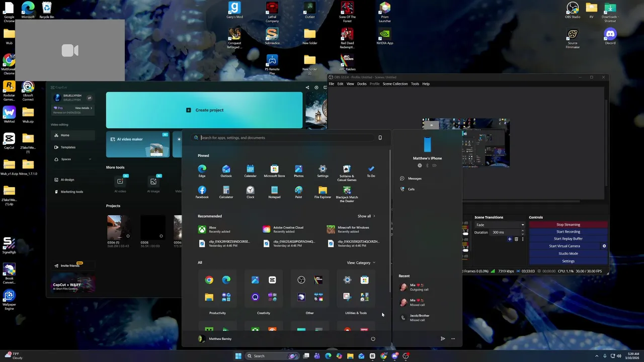Expand CapCut Pro View details

pos(84,108)
